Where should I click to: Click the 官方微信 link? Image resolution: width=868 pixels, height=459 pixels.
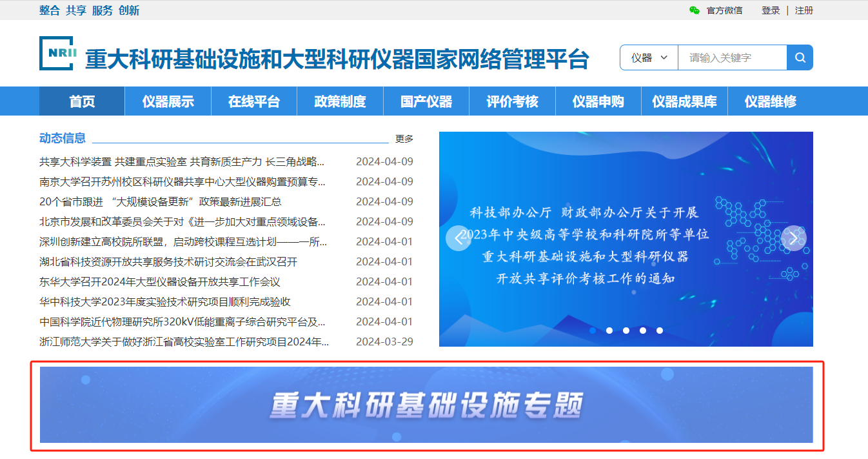click(x=724, y=10)
